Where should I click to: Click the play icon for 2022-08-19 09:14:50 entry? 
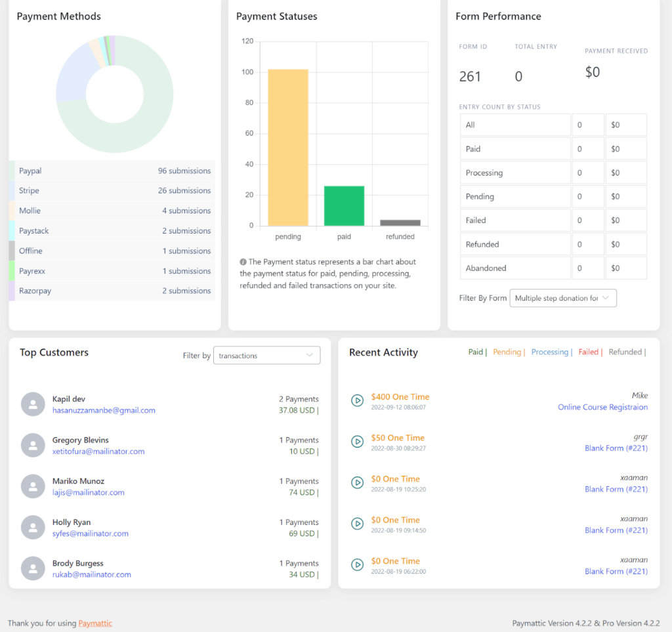357,524
